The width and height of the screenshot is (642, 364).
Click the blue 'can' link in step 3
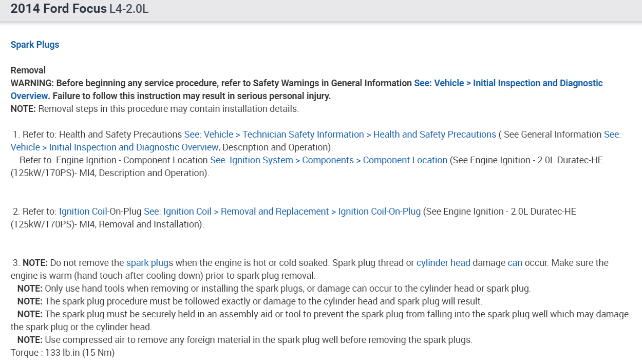(x=515, y=263)
